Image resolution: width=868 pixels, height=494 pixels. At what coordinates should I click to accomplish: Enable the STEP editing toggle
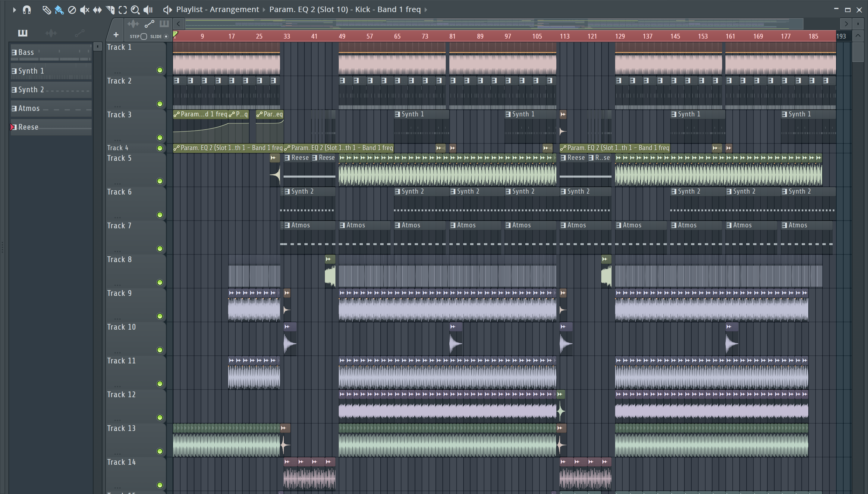coord(144,36)
